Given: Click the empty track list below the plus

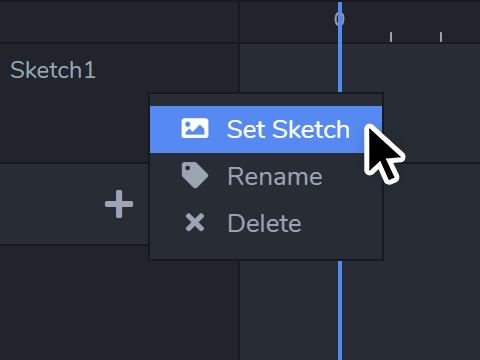Looking at the screenshot, I should [x=119, y=303].
